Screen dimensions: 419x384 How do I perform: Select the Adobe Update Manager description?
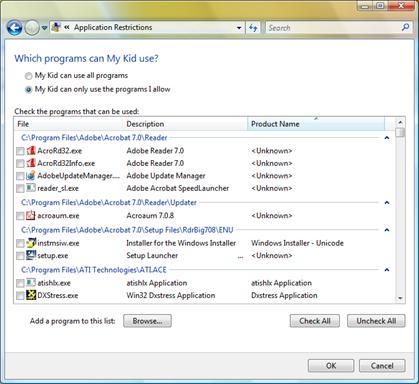(166, 176)
